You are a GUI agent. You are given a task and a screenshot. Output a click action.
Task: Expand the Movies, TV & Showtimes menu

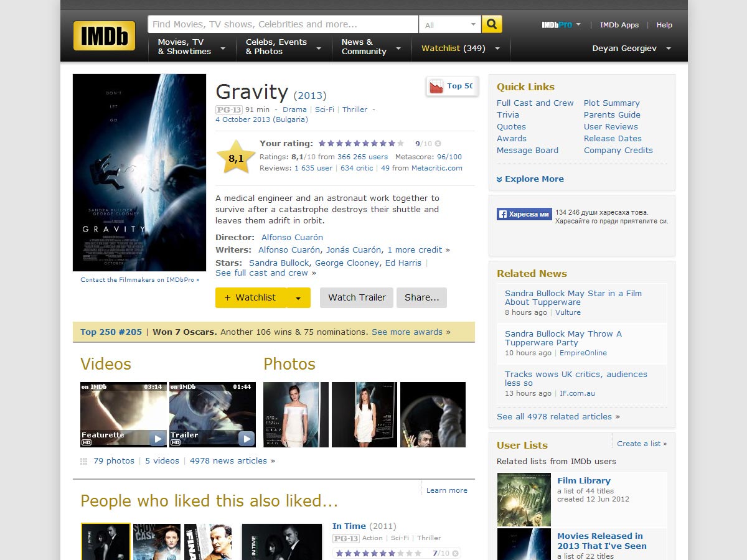190,47
